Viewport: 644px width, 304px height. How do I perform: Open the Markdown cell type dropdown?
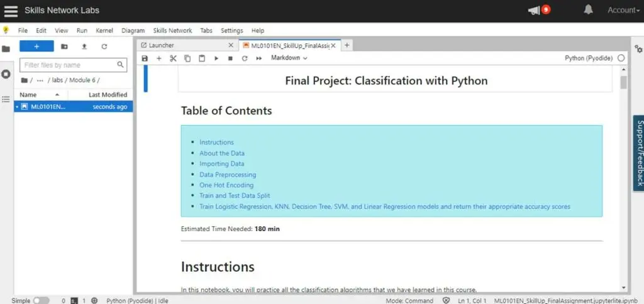289,58
